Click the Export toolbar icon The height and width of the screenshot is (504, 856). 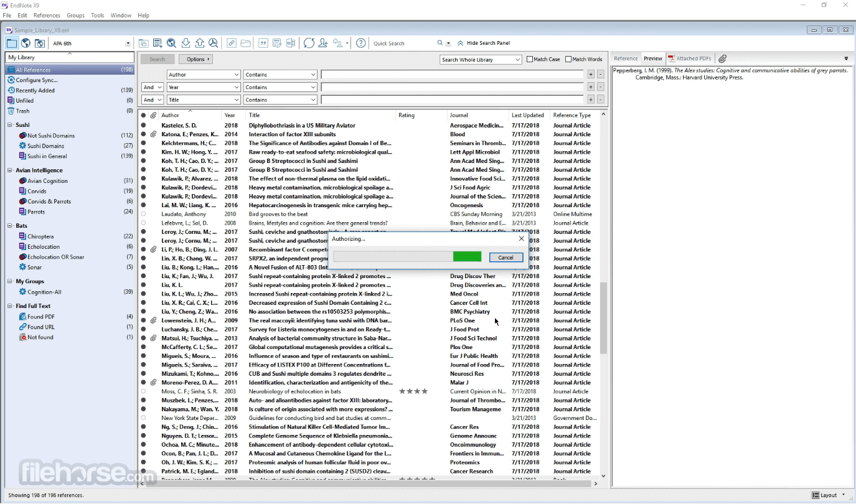pos(200,43)
